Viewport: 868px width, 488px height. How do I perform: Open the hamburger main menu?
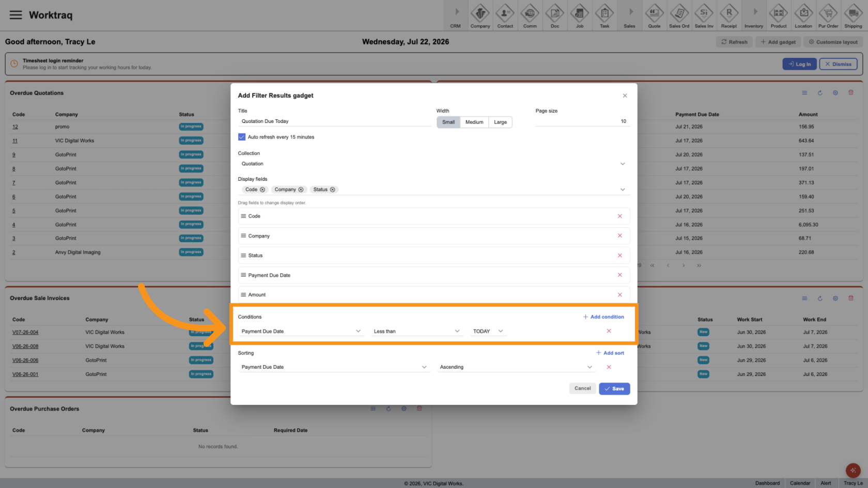tap(16, 15)
